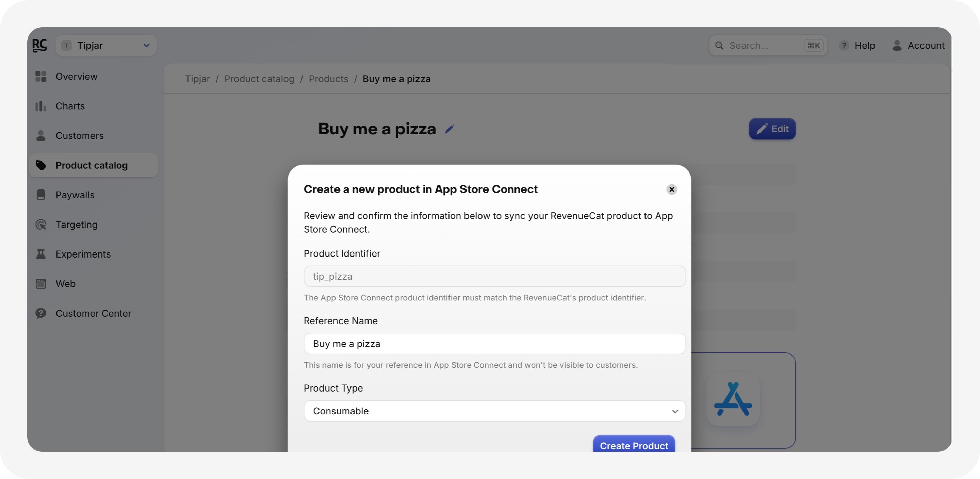The width and height of the screenshot is (980, 479).
Task: Click the Paywalls icon
Action: click(x=41, y=195)
